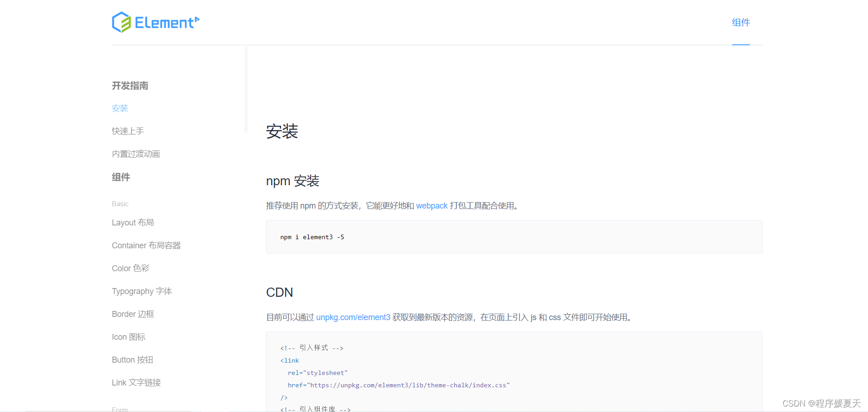Click the Basic category label
This screenshot has width=868, height=412.
click(x=120, y=204)
